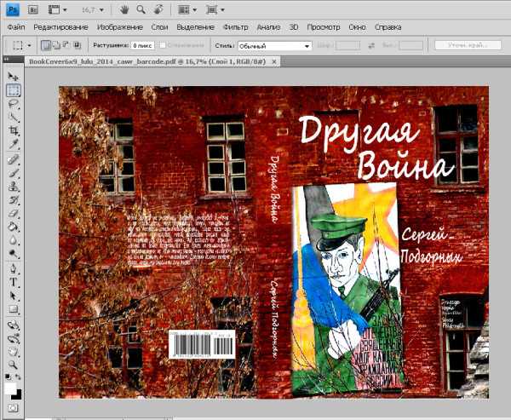The image size is (511, 420).
Task: Select the Eyedropper tool
Action: (14, 144)
